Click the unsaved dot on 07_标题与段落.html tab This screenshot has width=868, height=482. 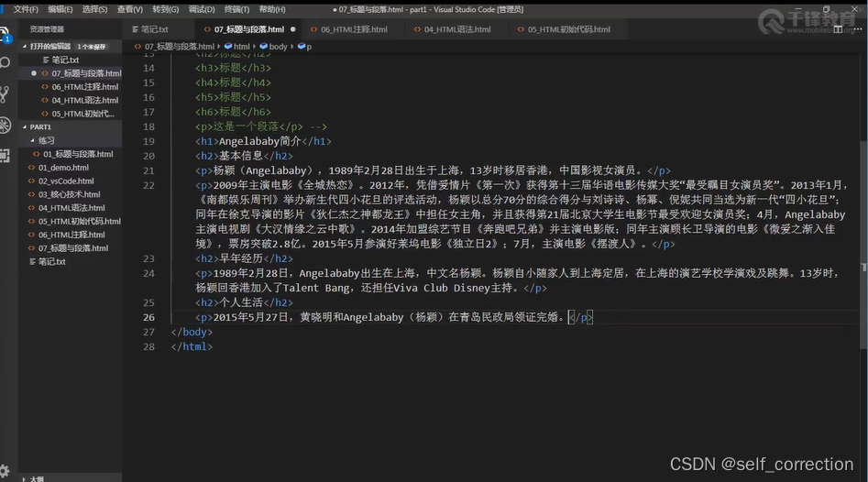(292, 29)
